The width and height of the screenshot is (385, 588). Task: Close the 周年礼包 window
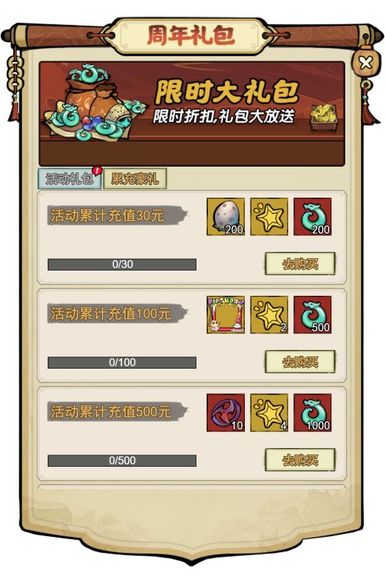[365, 63]
